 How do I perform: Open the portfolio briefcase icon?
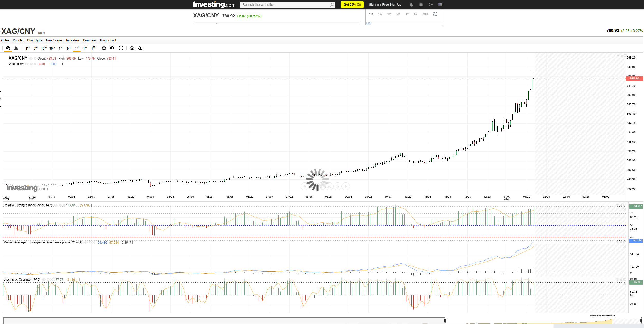421,5
